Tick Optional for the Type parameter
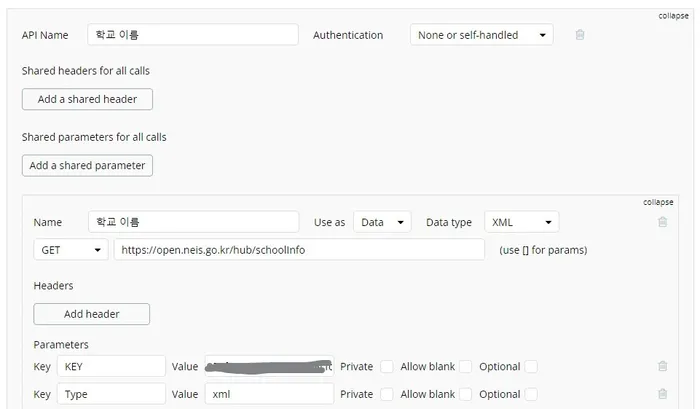The width and height of the screenshot is (700, 409). coord(532,394)
